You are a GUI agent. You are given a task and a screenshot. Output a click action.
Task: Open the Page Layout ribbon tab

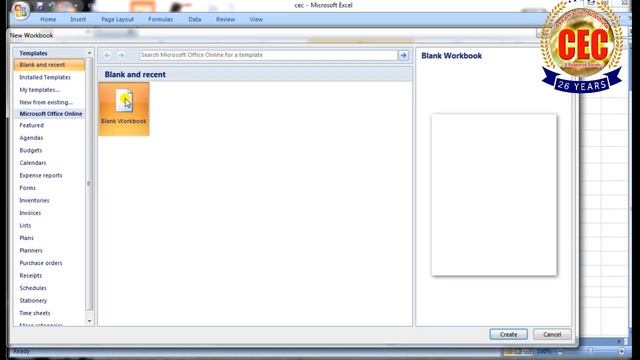tap(118, 19)
